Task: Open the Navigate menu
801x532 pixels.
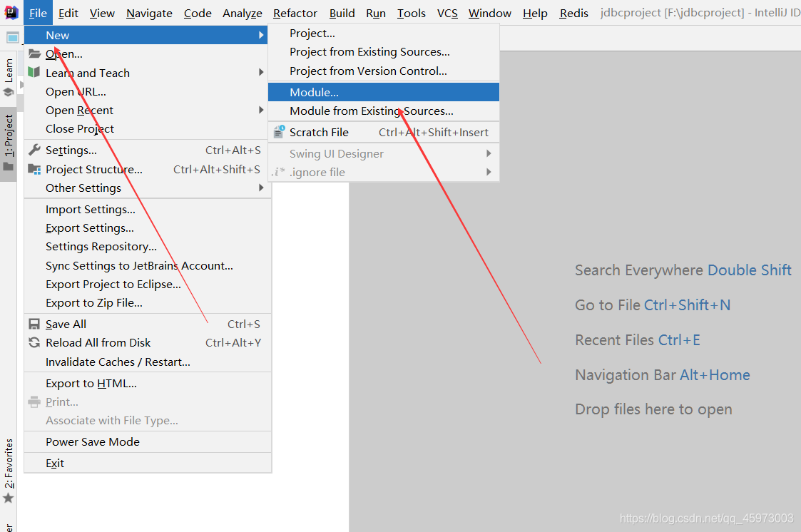Action: pos(149,13)
